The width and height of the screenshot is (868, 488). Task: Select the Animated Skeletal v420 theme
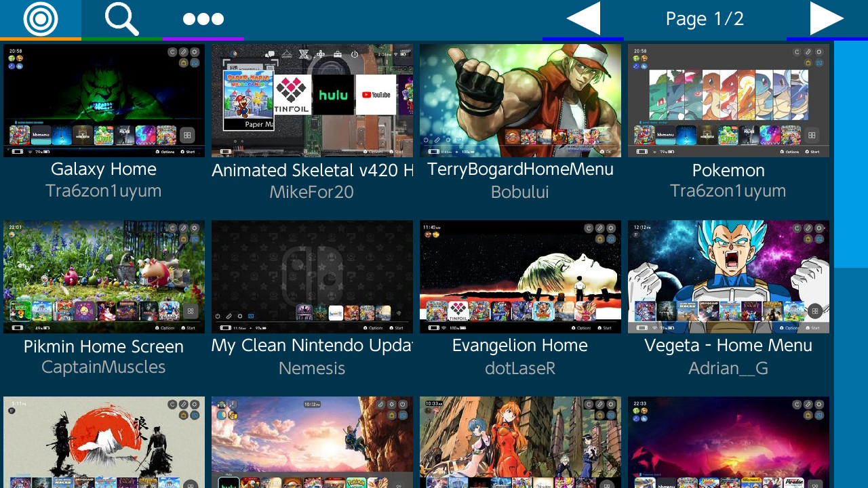tap(312, 100)
